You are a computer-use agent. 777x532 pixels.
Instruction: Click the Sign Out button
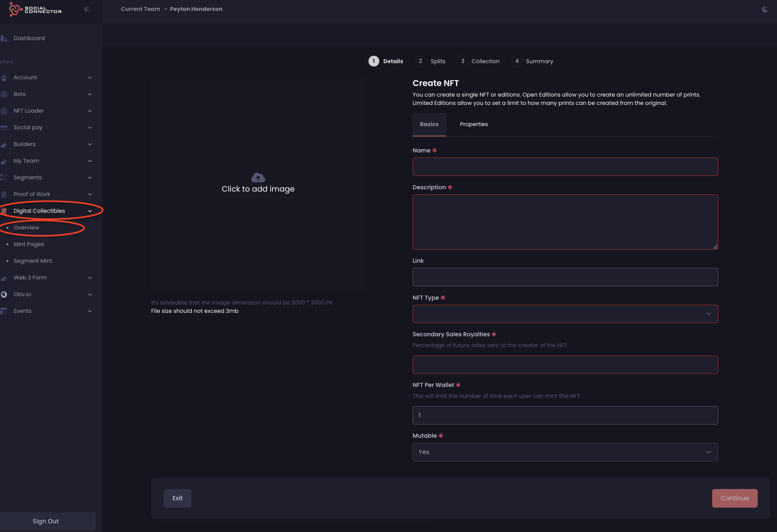coord(46,521)
